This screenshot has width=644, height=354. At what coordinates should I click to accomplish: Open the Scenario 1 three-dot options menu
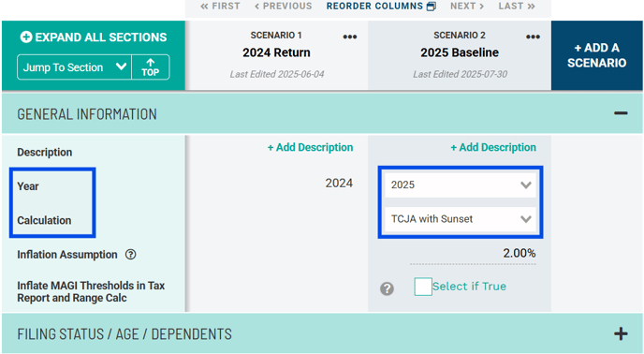[x=350, y=37]
